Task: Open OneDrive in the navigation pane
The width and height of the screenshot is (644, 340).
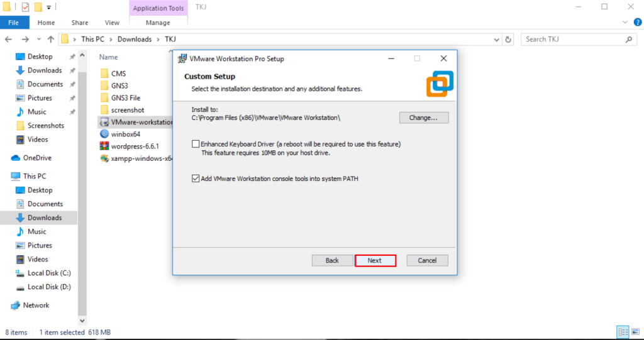Action: [x=37, y=158]
